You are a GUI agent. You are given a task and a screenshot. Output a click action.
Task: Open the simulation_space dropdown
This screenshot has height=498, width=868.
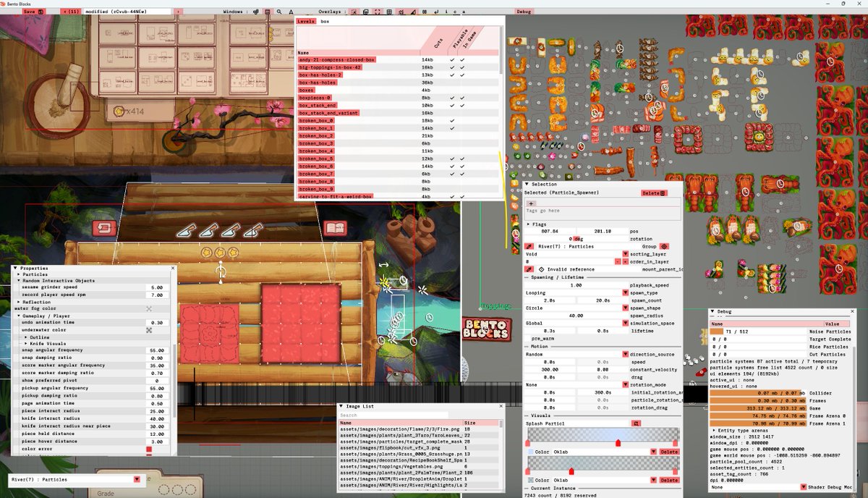626,323
